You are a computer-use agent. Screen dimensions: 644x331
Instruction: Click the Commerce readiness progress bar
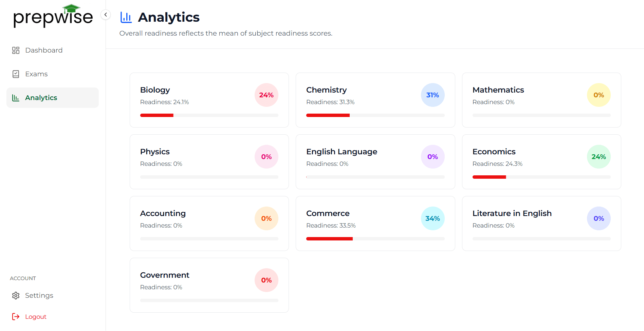375,239
